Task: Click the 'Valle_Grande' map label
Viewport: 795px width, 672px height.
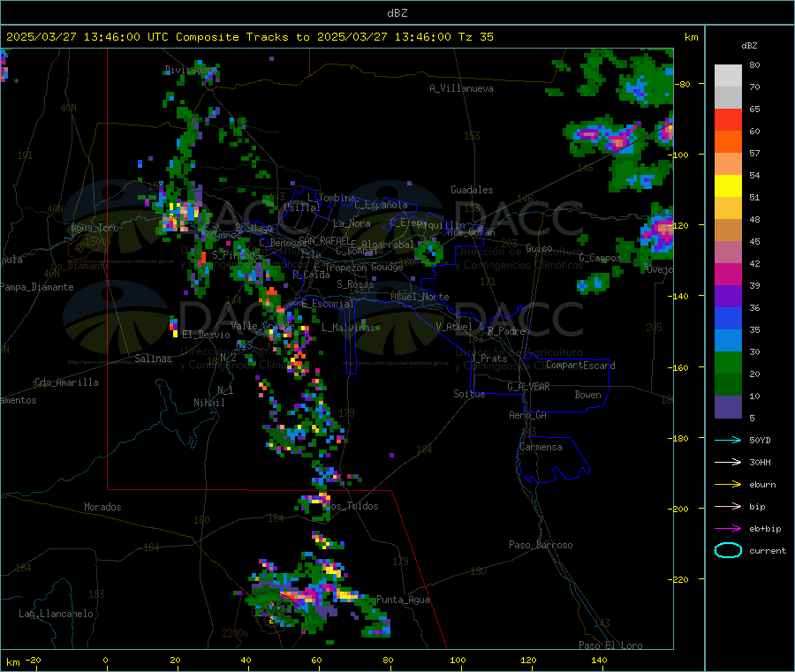Action: pos(262,325)
